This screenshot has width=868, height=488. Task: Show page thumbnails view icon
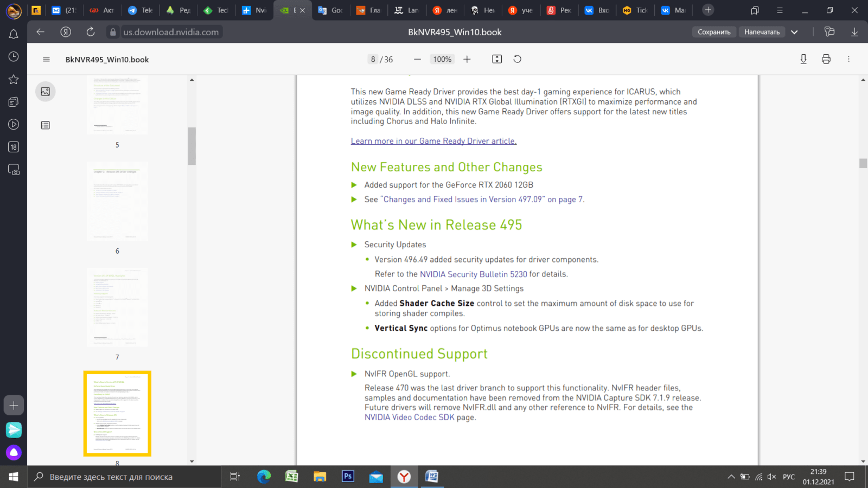46,92
